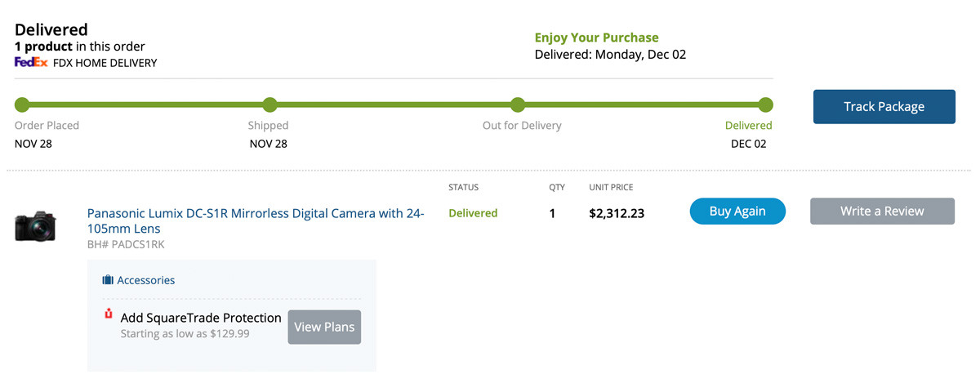Open Write a Review for the camera
Viewport: 980px width, 392px height.
[882, 211]
